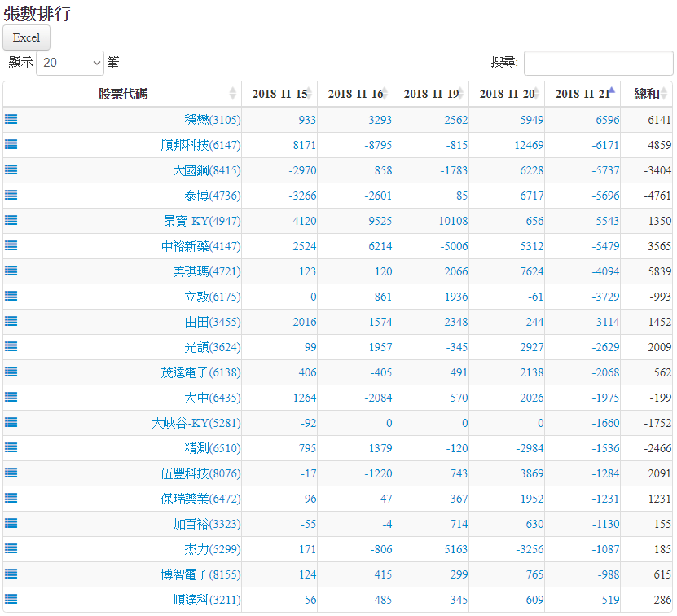Sort by the 總和 column header
This screenshot has width=677, height=616.
coord(647,94)
